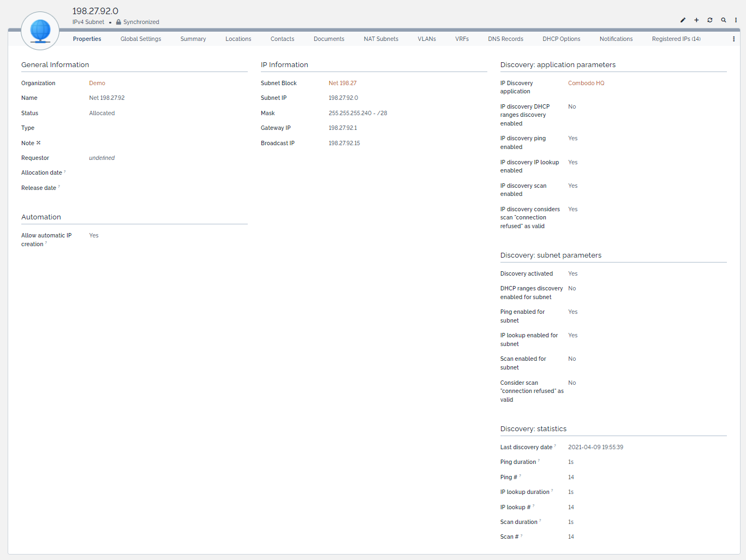Image resolution: width=746 pixels, height=560 pixels.
Task: Open the header three-dot actions menu
Action: coord(736,20)
